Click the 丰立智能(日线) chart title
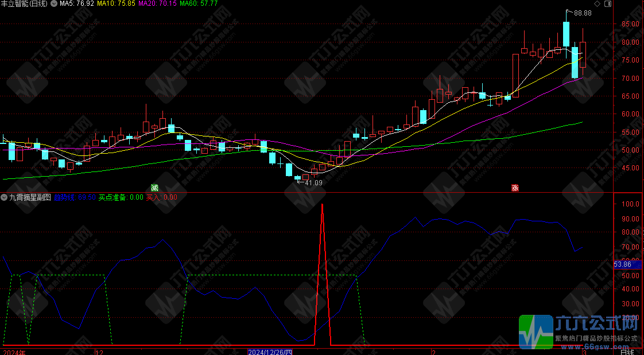This screenshot has width=644, height=355. (25, 4)
